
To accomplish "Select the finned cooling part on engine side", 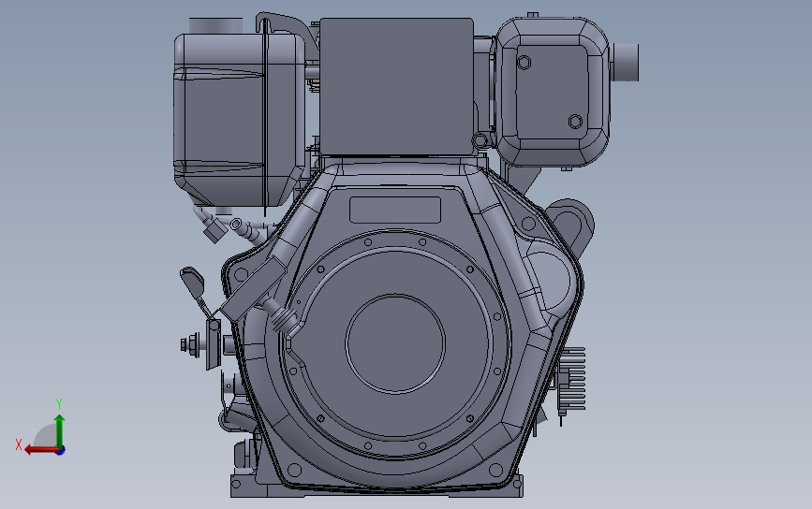I will (x=573, y=379).
